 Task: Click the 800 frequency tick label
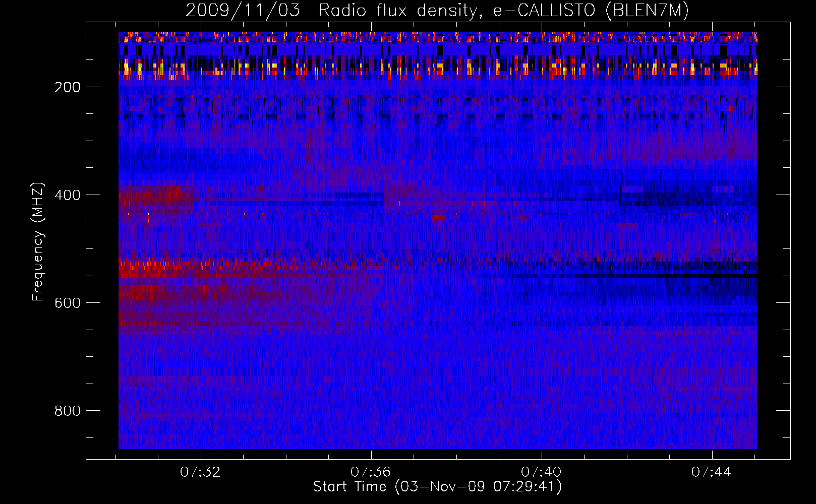(x=68, y=411)
